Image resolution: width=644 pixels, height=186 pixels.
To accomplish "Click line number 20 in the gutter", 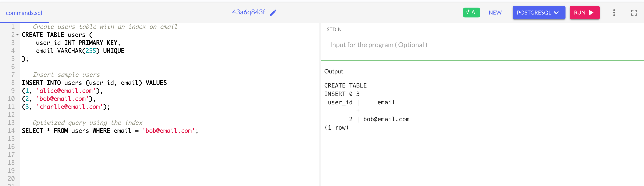I will (11, 179).
